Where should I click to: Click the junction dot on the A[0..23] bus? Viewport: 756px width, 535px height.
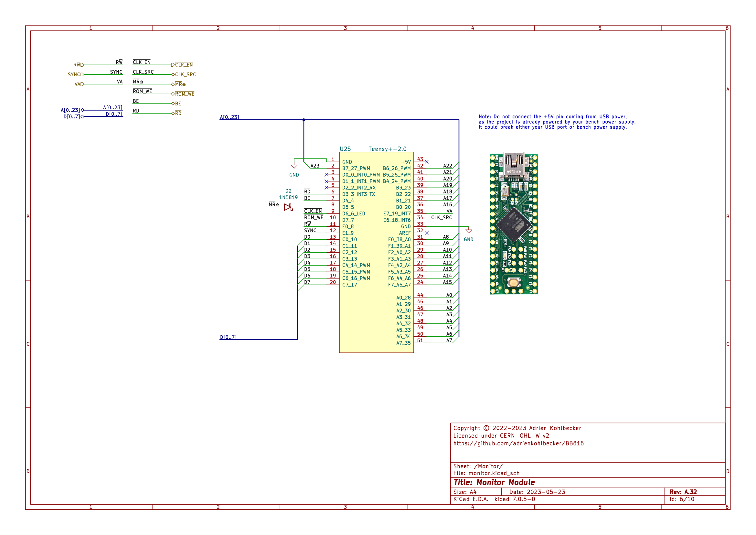tap(304, 120)
